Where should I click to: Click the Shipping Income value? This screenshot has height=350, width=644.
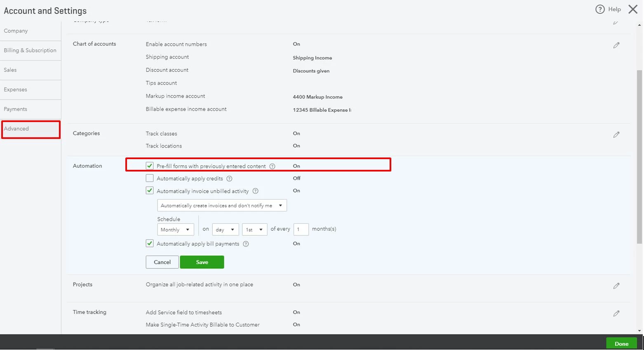click(312, 58)
